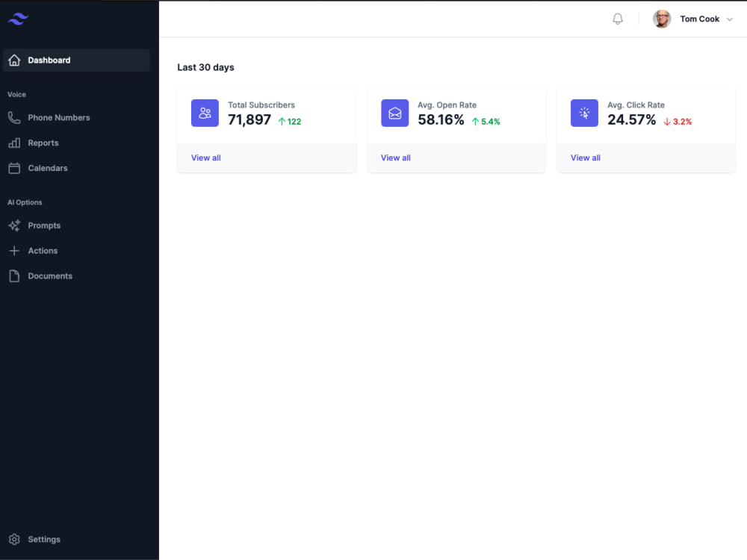The image size is (747, 560).
Task: Click the Avg. Open Rate label
Action: [x=447, y=105]
